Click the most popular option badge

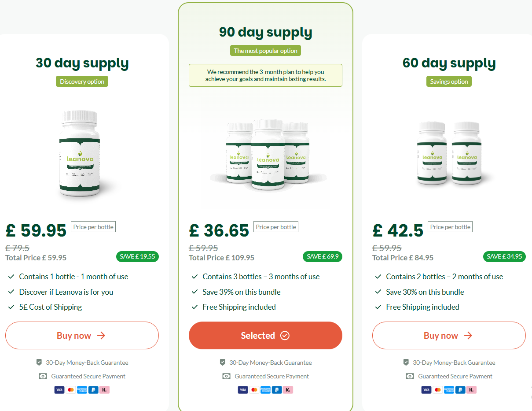[265, 51]
